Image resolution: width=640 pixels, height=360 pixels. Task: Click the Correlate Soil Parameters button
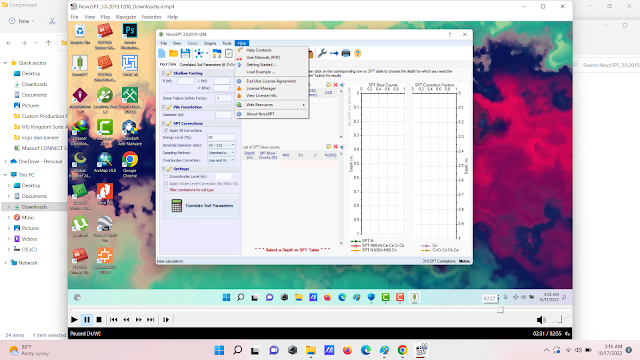coord(201,206)
